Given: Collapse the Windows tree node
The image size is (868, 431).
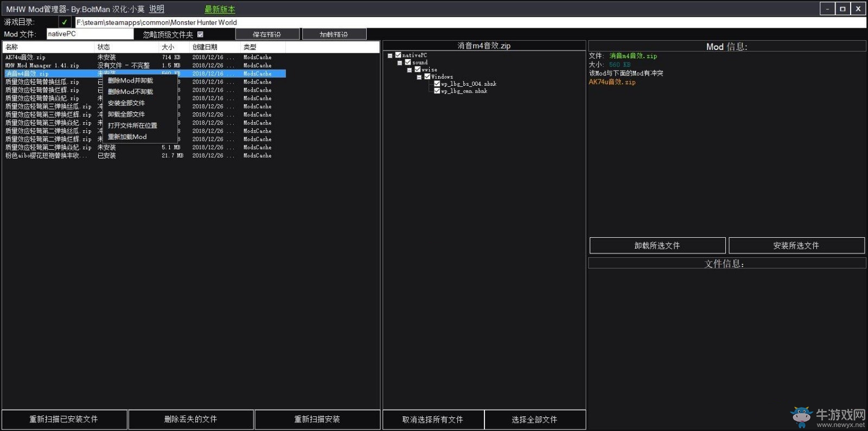Looking at the screenshot, I should click(x=419, y=77).
